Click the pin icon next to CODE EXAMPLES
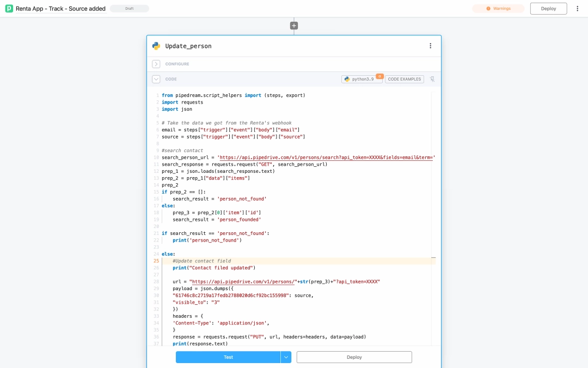588x368 pixels. (432, 79)
